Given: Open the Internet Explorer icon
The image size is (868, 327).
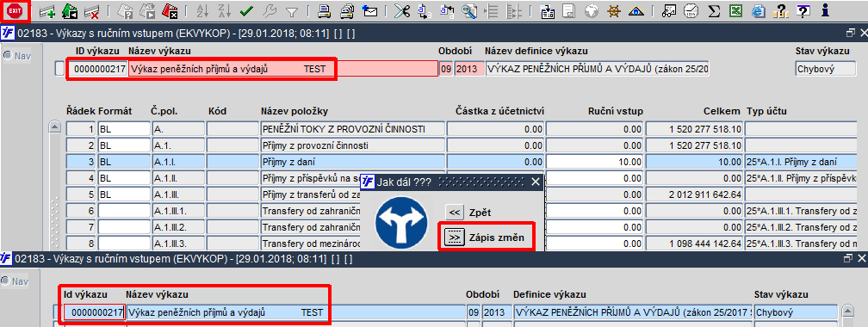Looking at the screenshot, I should (x=759, y=10).
